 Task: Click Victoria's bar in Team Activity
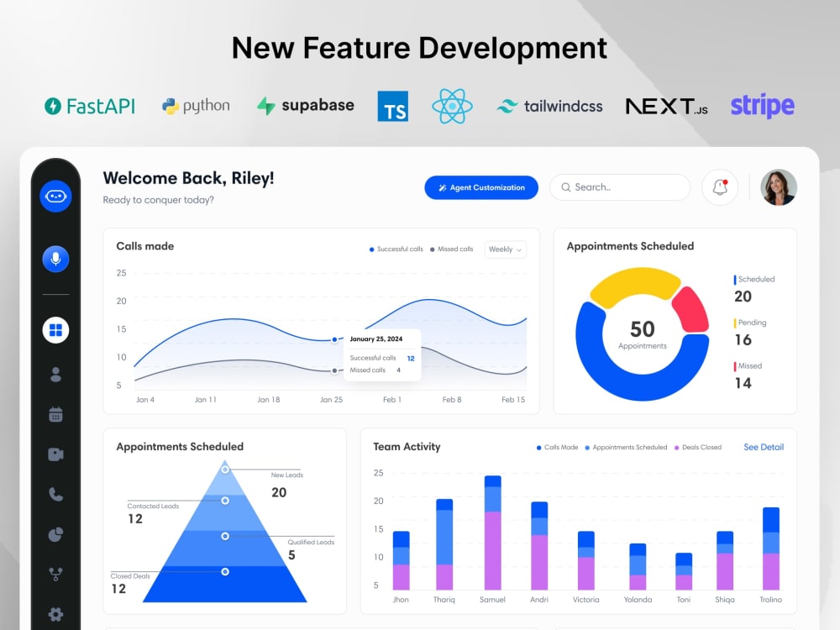[x=586, y=560]
